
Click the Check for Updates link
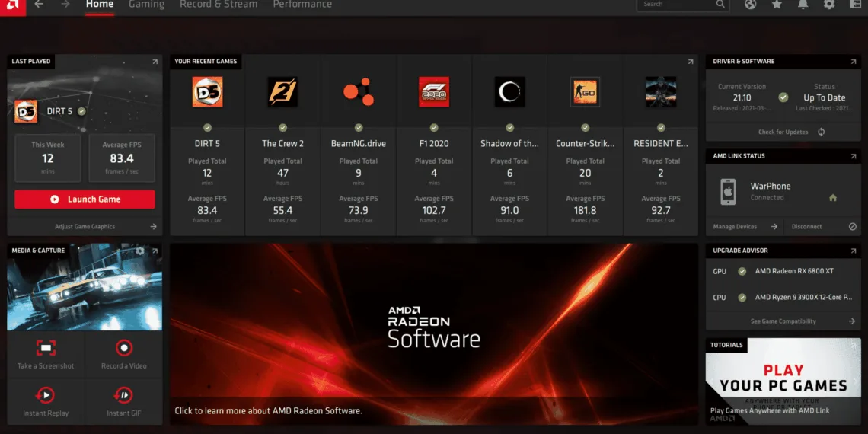coord(783,132)
